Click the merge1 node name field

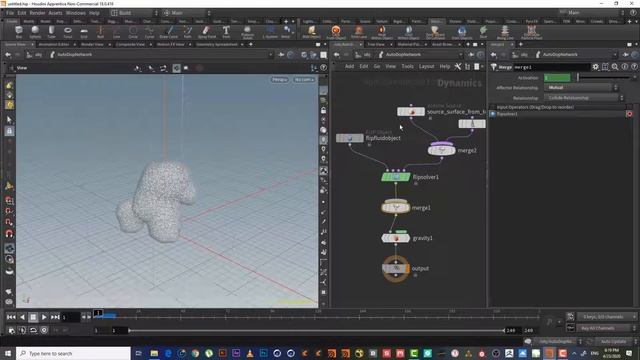(551, 67)
